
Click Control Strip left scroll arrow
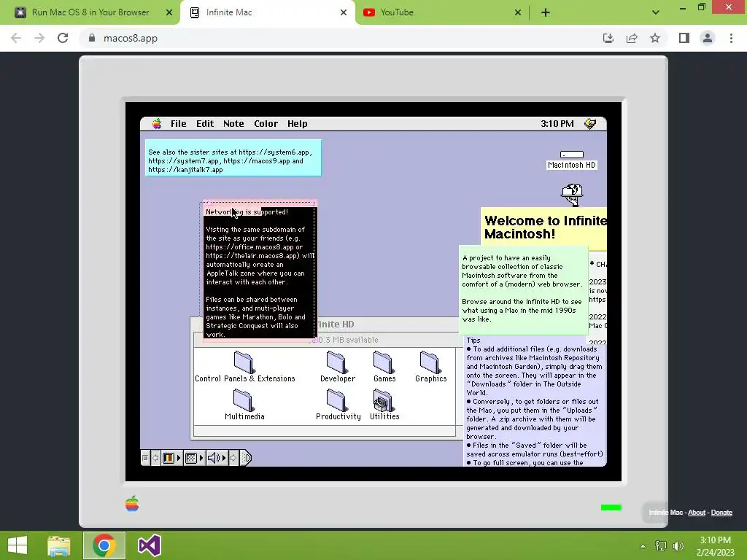click(155, 458)
